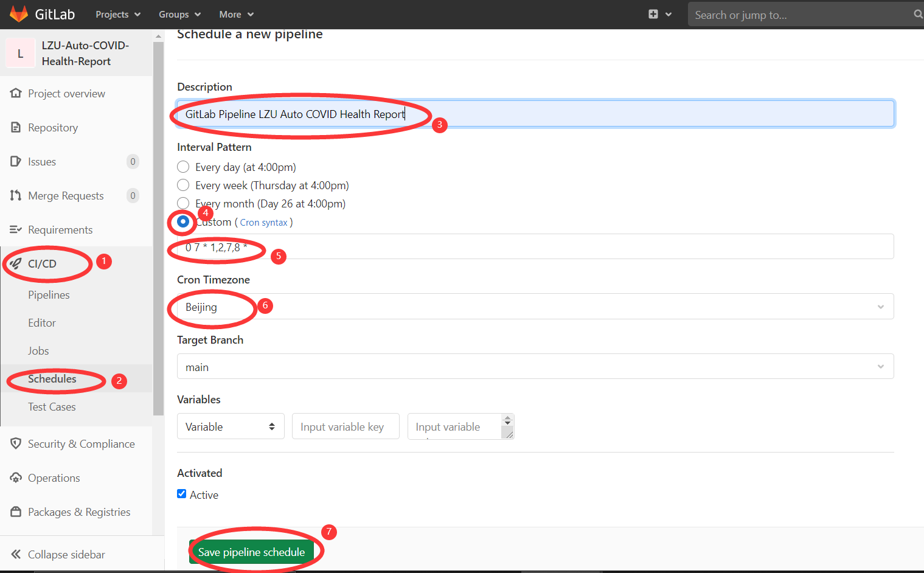The height and width of the screenshot is (573, 924).
Task: Select Every month Day 26 option
Action: click(183, 203)
